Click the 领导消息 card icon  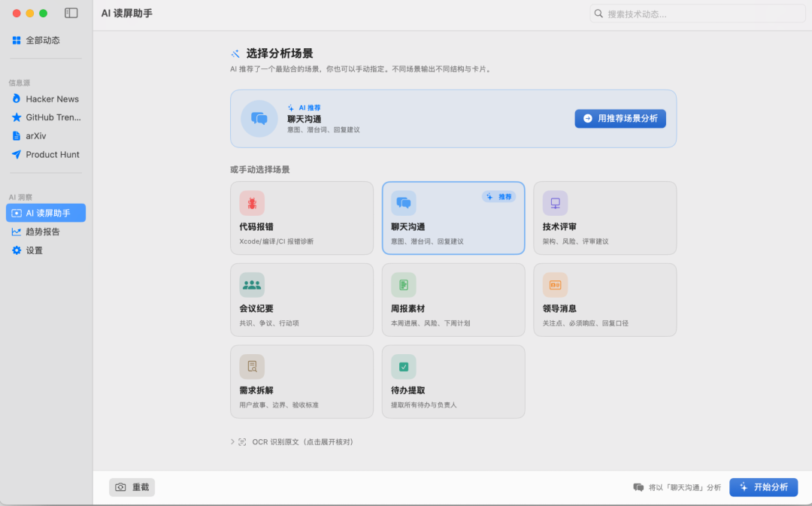(x=555, y=285)
